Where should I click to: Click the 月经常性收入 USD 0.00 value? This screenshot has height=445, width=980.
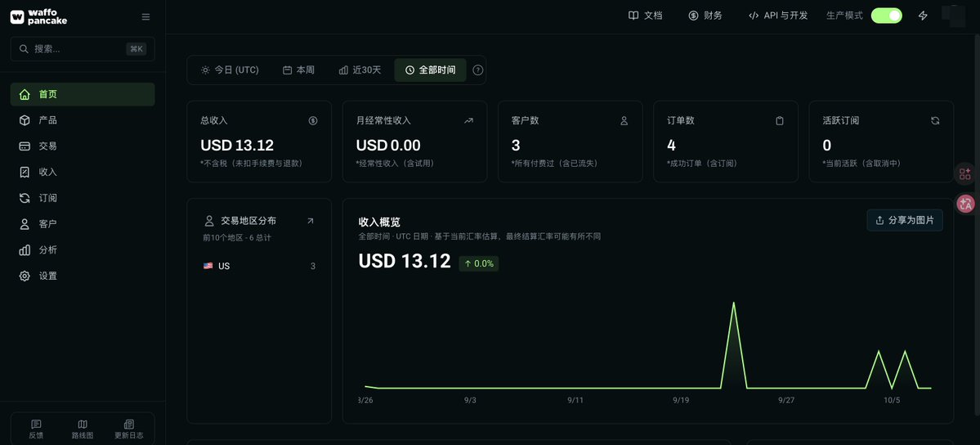tap(388, 146)
